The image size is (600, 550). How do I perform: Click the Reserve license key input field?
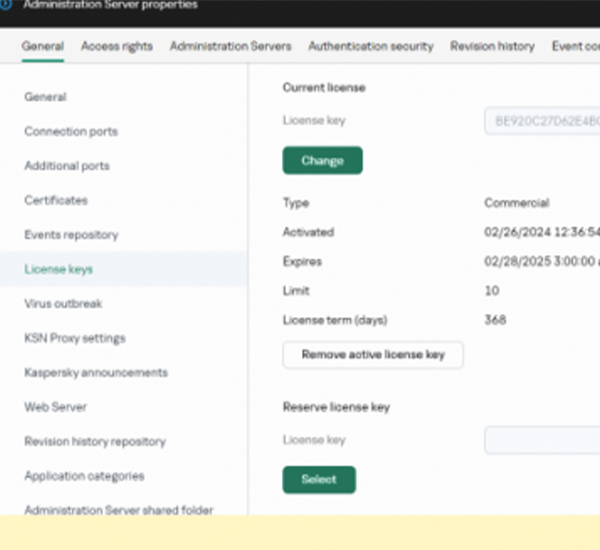click(542, 440)
